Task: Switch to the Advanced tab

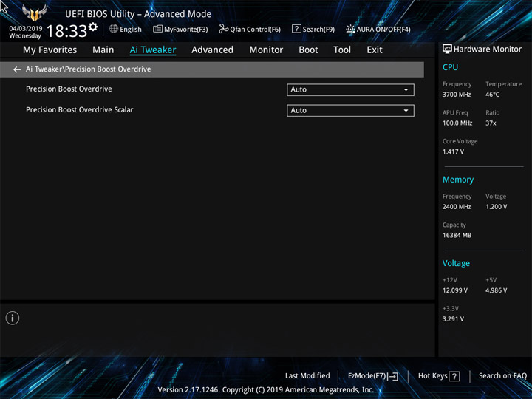Action: 212,50
